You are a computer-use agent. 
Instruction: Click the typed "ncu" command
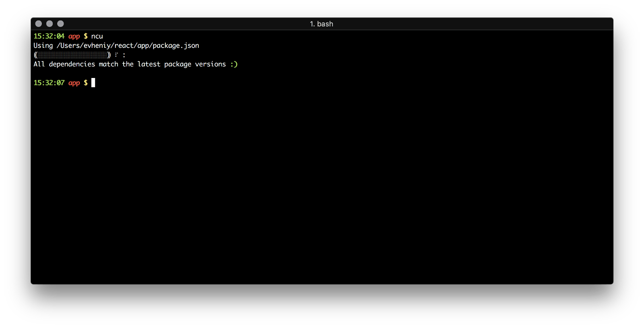[97, 36]
